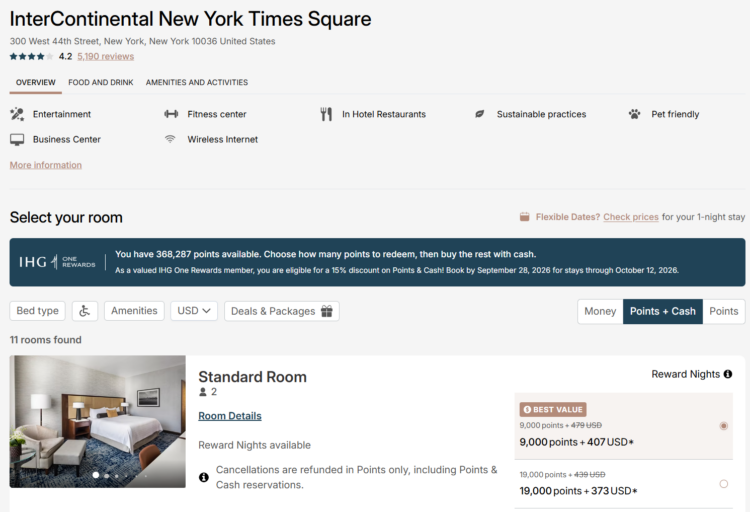Click the 15% discount notice text
This screenshot has width=750, height=512.
(397, 270)
